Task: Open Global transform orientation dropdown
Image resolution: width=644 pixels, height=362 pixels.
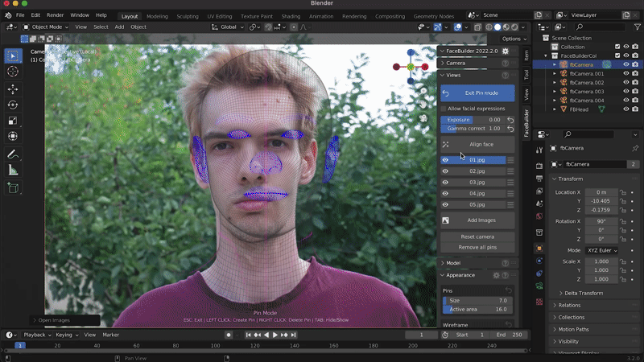Action: pyautogui.click(x=228, y=27)
